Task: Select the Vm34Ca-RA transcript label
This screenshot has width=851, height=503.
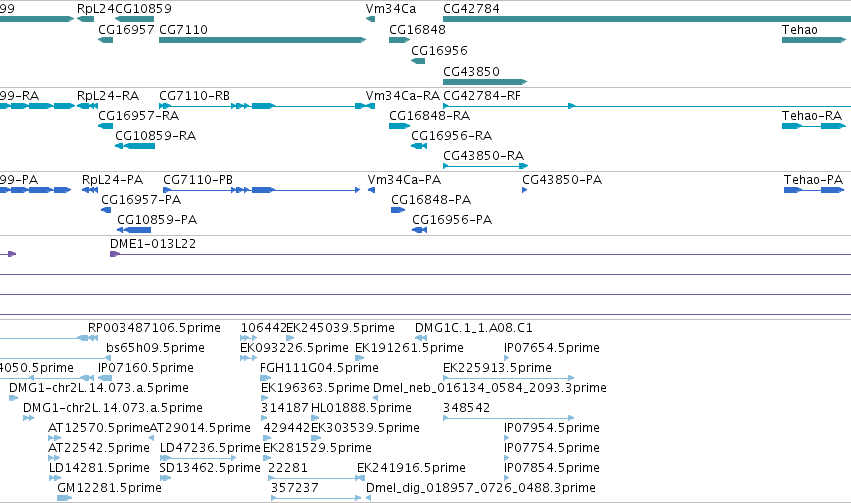Action: click(x=403, y=96)
